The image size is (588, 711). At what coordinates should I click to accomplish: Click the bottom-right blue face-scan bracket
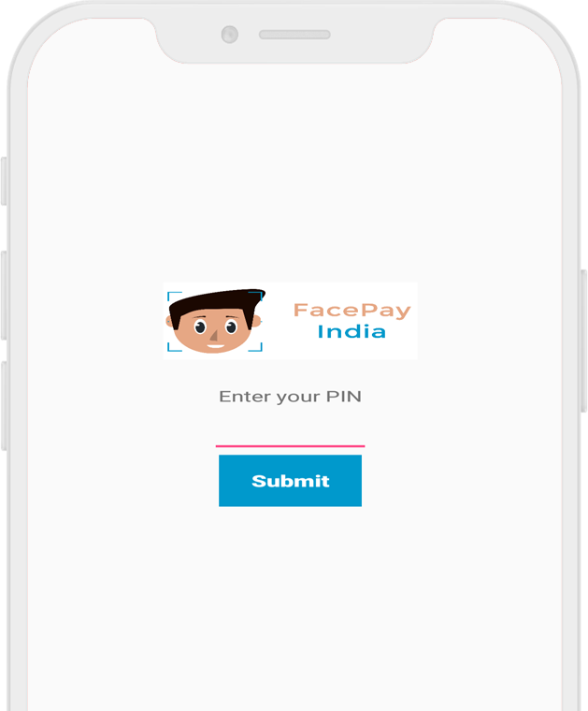tap(256, 347)
